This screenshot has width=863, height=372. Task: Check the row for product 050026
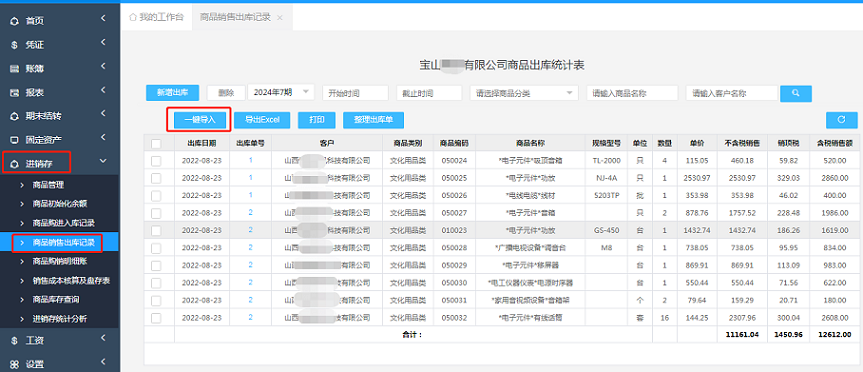point(156,196)
